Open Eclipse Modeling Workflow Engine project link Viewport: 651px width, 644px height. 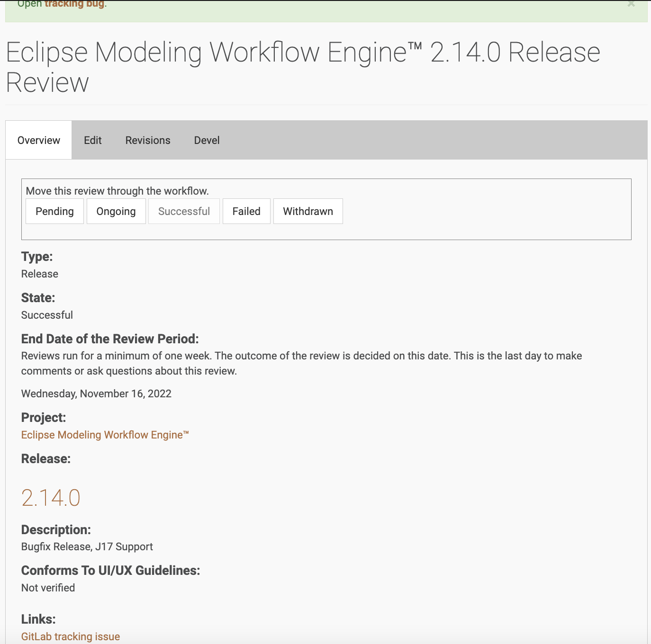105,435
